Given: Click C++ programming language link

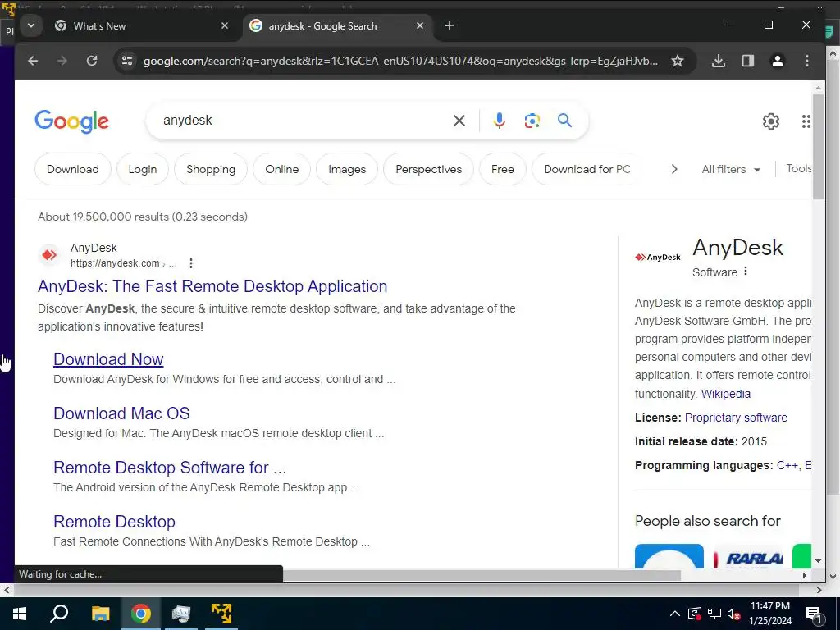Looking at the screenshot, I should click(x=787, y=465).
